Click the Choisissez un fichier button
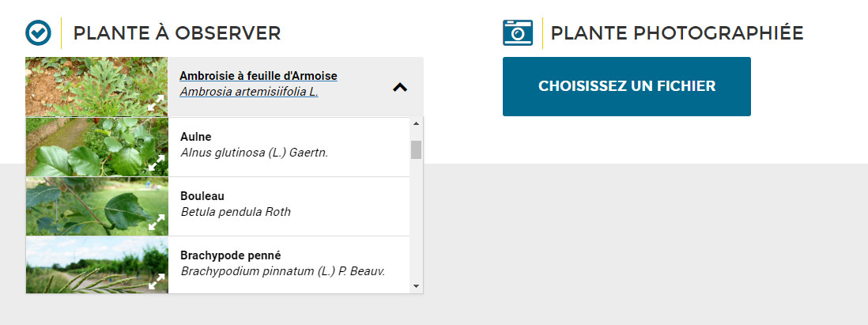 [627, 86]
